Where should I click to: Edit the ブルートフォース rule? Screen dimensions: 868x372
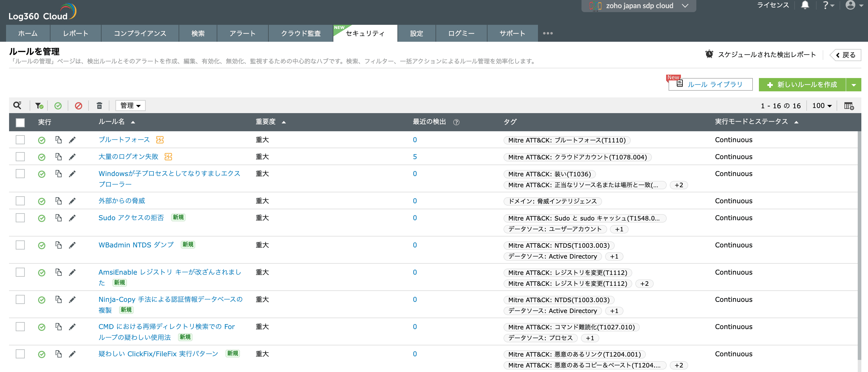tap(72, 140)
